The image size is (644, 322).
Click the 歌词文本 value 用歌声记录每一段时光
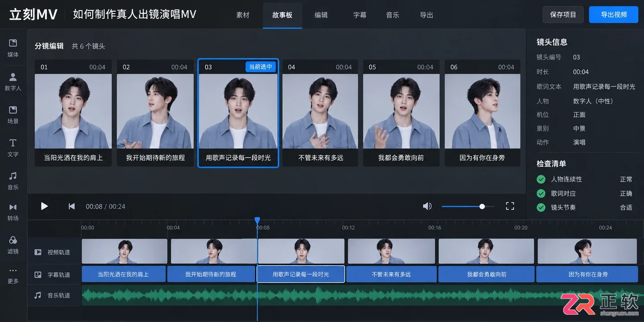pos(604,86)
